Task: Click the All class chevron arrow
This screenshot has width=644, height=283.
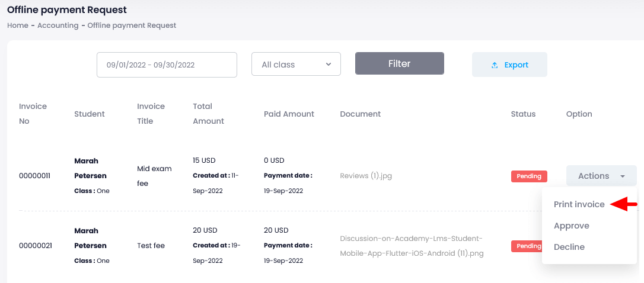Action: coord(329,65)
